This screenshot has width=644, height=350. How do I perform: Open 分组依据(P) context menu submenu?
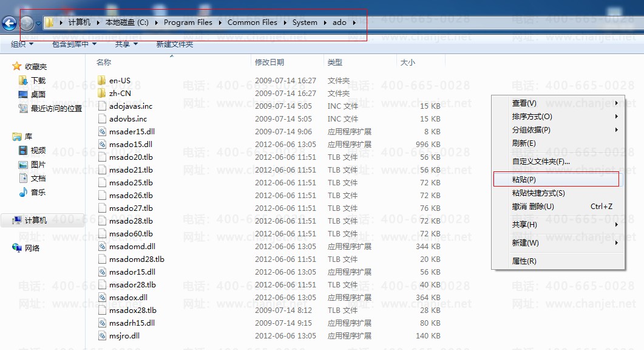(558, 129)
